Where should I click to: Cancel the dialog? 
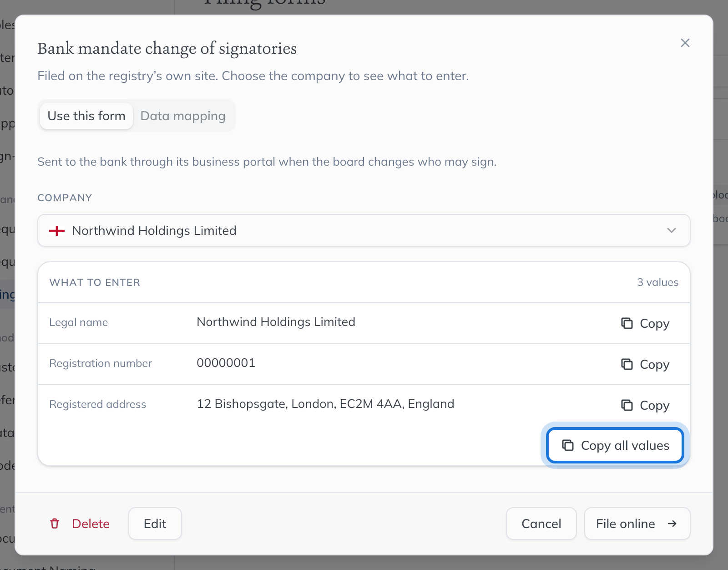click(x=541, y=524)
